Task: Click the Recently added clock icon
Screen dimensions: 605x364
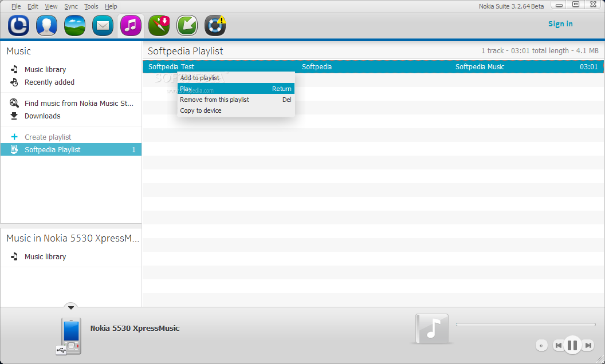Action: click(x=14, y=82)
